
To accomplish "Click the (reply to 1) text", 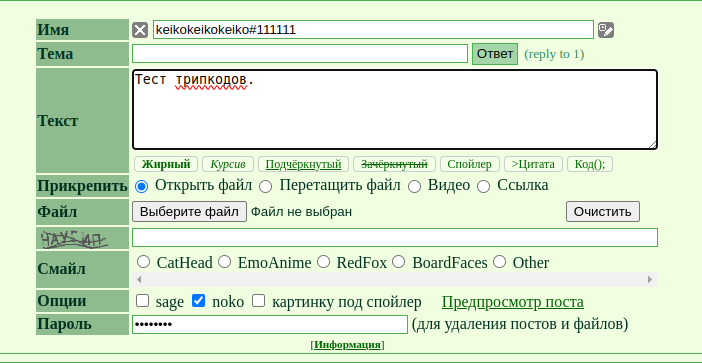I will [554, 54].
